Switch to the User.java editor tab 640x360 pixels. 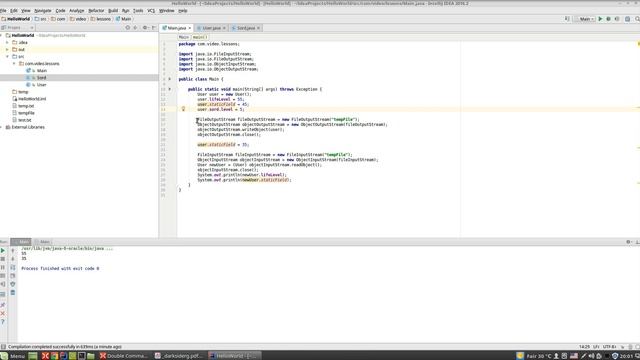[x=211, y=28]
